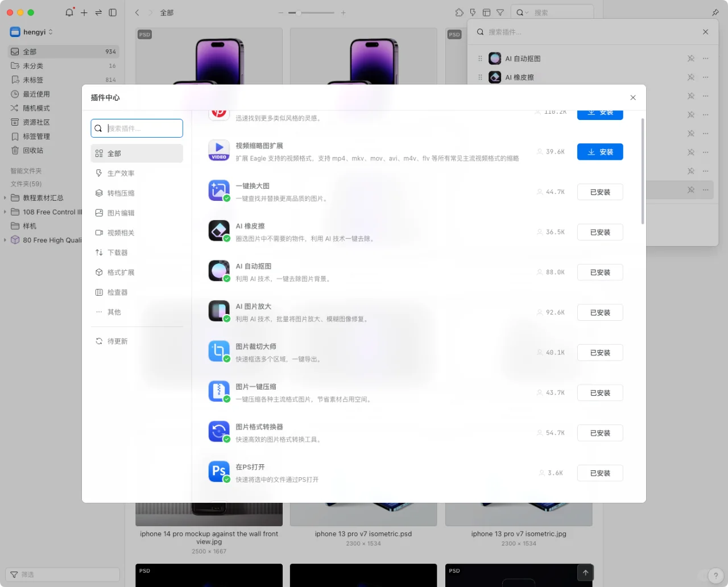728x587 pixels.
Task: Click 已安装 for the 图片裁切大师 plugin
Action: 600,353
